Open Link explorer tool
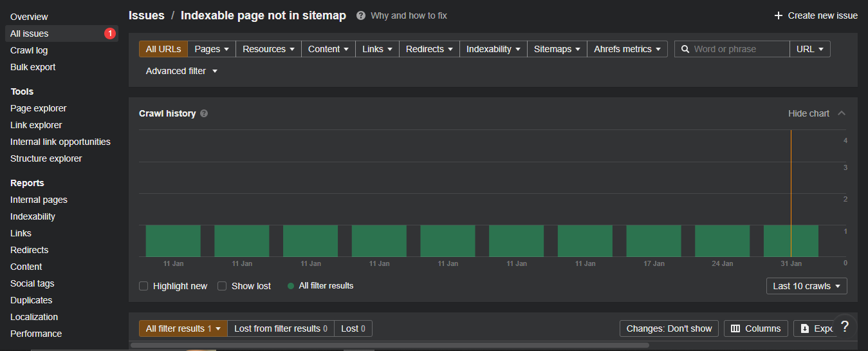Viewport: 868px width, 351px height. click(x=36, y=125)
